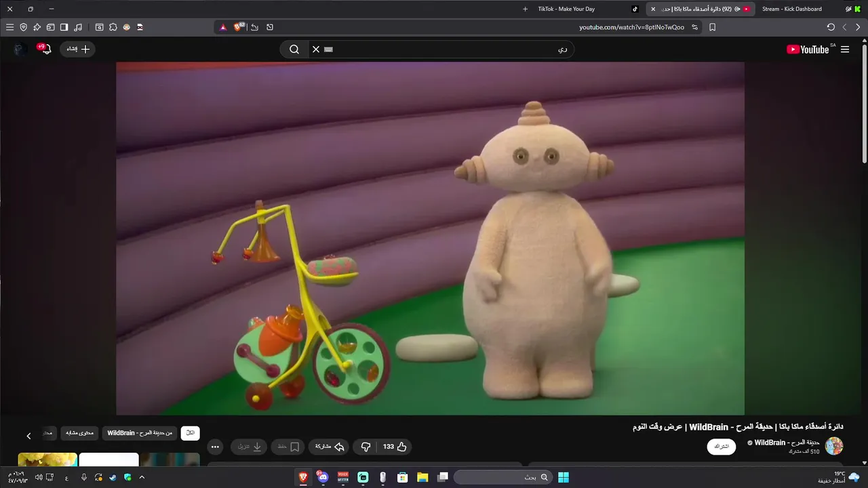Select the related content filter chip
The image size is (868, 488).
pyautogui.click(x=81, y=432)
